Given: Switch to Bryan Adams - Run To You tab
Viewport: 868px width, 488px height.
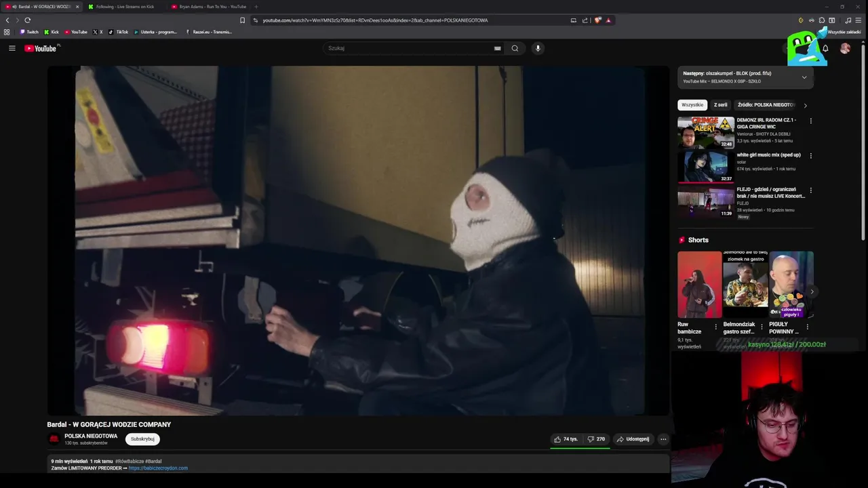Looking at the screenshot, I should (x=208, y=7).
